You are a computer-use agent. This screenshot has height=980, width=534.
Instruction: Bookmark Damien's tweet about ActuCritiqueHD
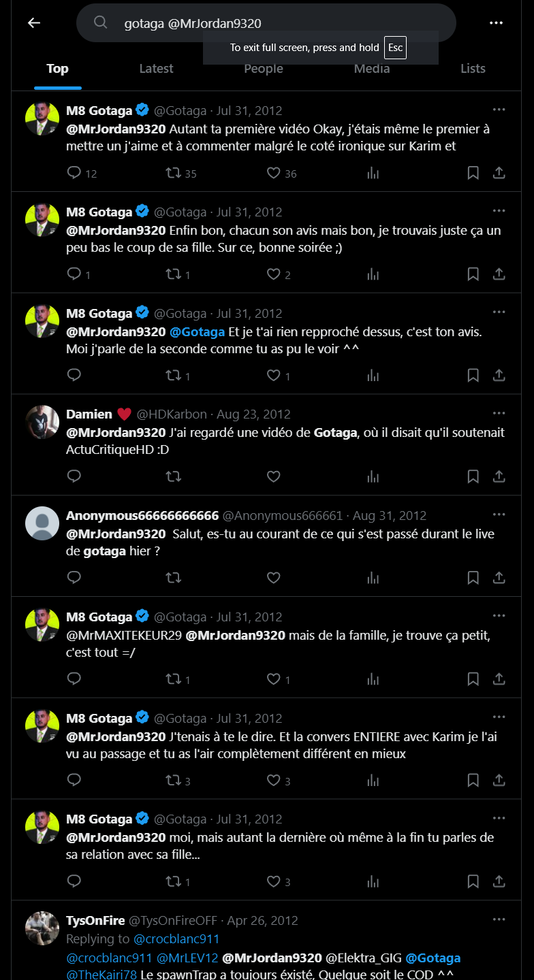(473, 476)
